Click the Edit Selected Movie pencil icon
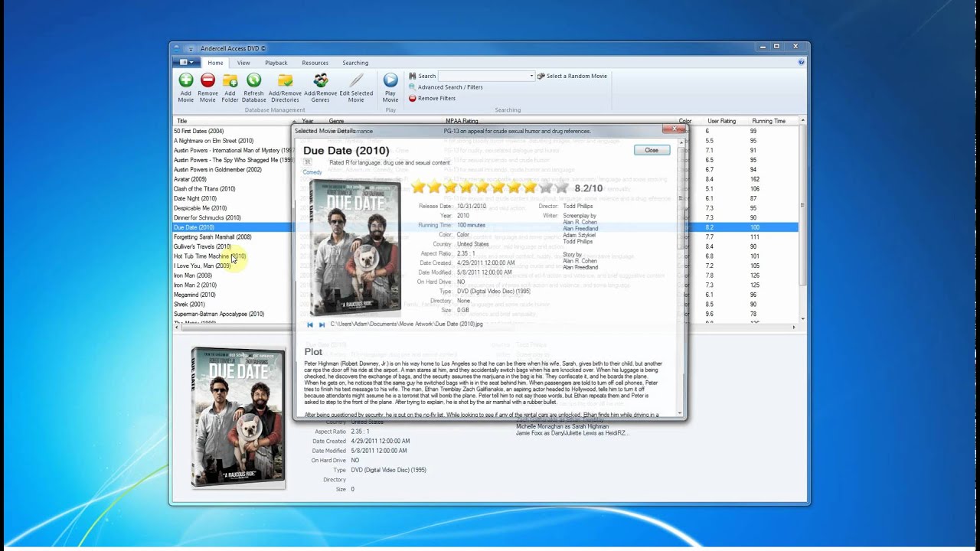980x551 pixels. [x=356, y=80]
